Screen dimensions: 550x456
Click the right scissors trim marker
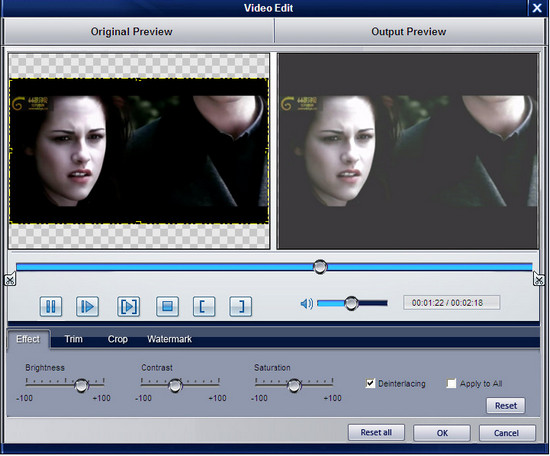click(539, 279)
